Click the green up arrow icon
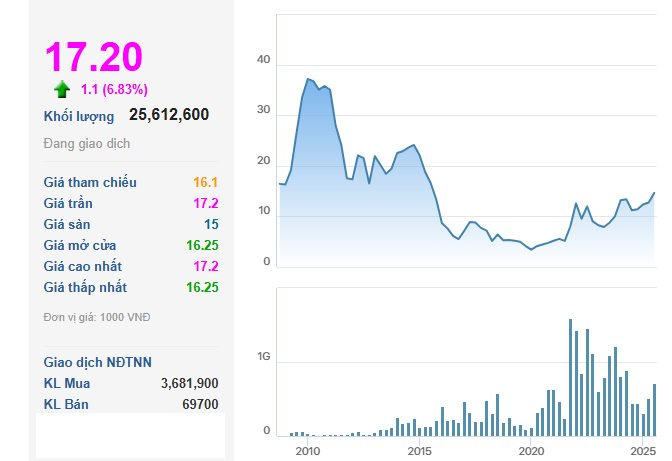This screenshot has width=672, height=461. click(x=62, y=88)
